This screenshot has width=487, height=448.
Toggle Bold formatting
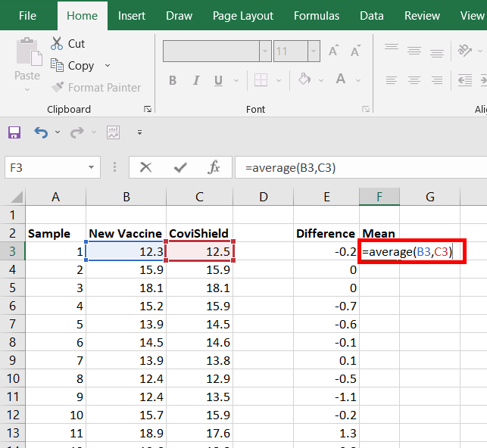[173, 80]
